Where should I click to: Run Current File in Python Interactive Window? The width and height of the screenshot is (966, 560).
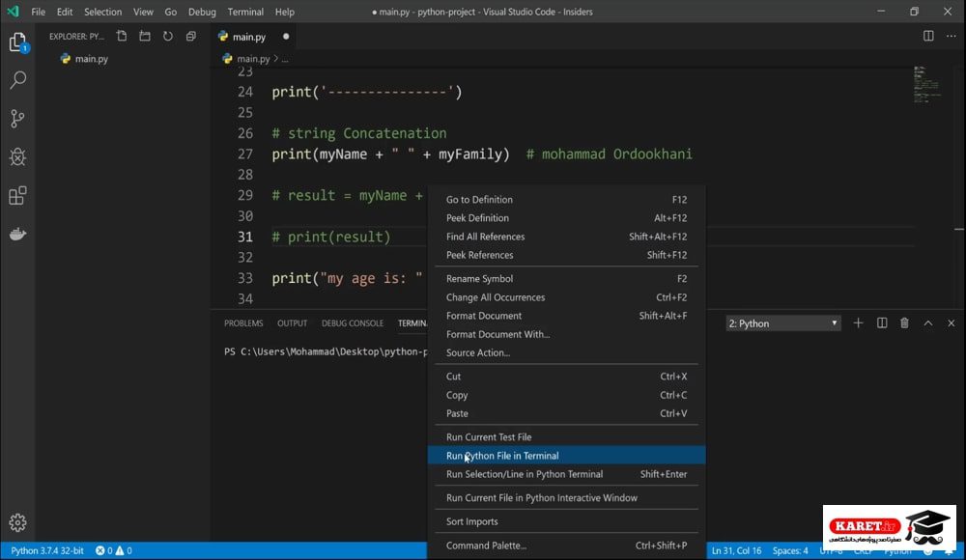566,498
